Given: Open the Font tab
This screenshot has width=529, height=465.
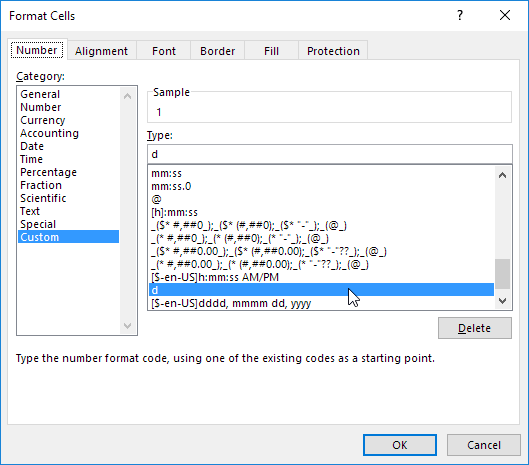Looking at the screenshot, I should (164, 51).
